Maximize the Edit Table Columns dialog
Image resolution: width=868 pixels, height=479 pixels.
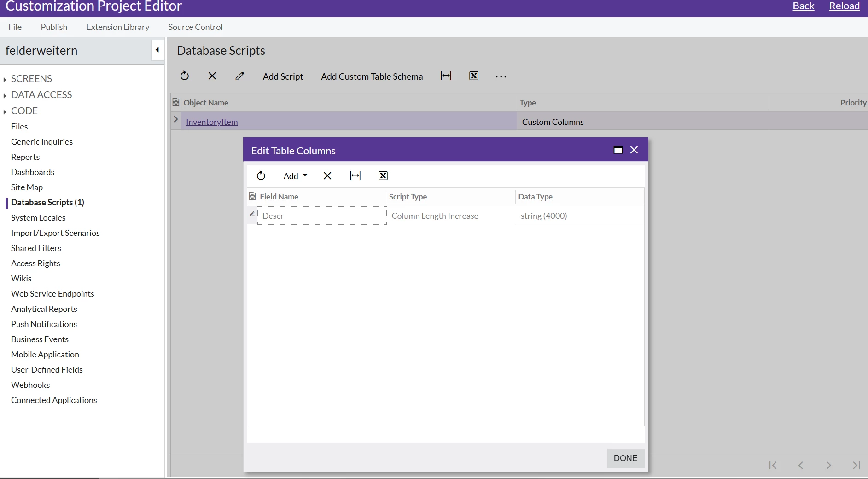618,150
